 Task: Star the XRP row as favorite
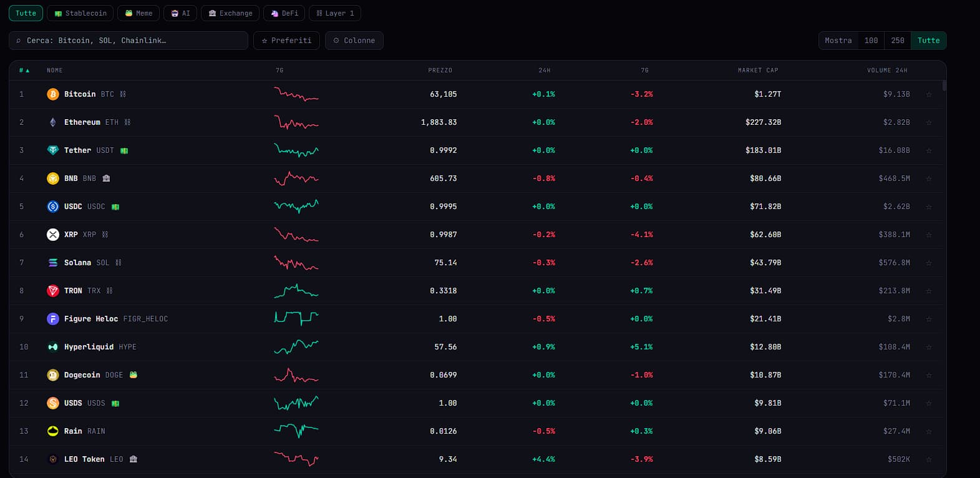pyautogui.click(x=929, y=235)
